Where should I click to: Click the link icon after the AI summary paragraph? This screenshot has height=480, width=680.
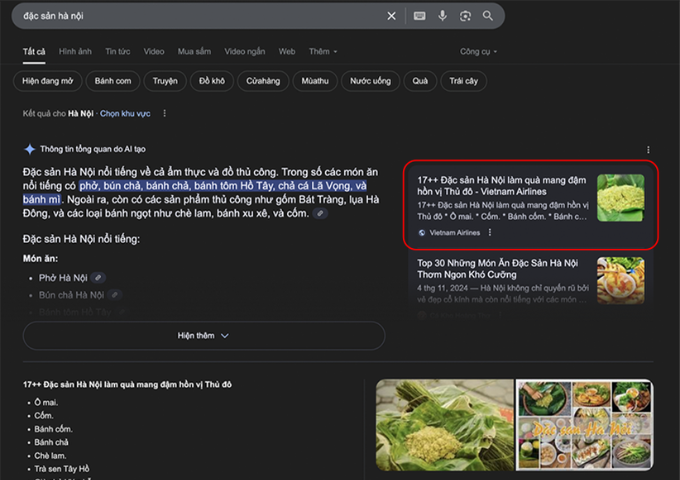pos(320,213)
